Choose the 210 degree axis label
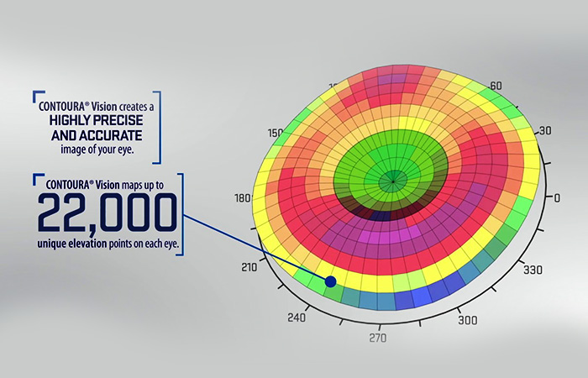588x378 pixels. pos(249,269)
